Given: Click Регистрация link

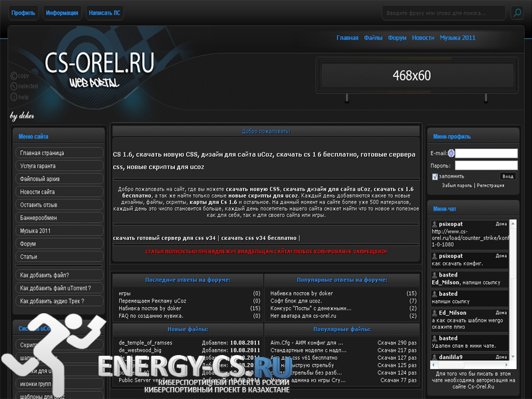Looking at the screenshot, I should click(490, 186).
